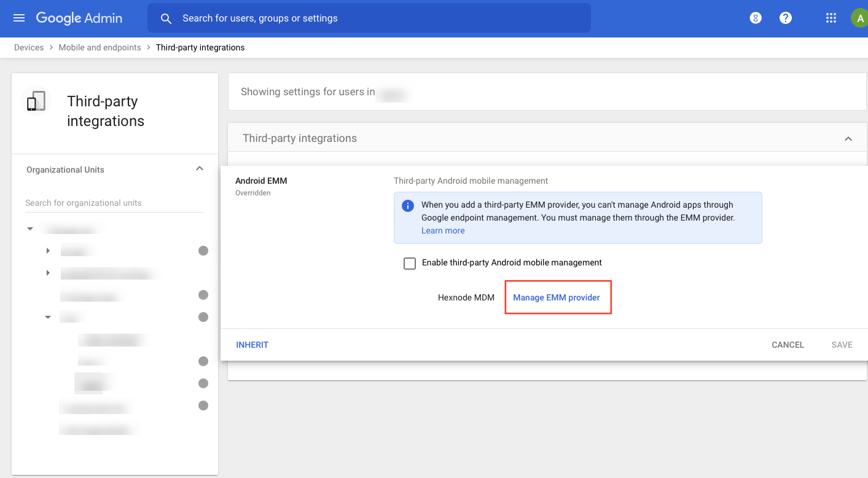Open the Help question mark icon

pyautogui.click(x=785, y=18)
